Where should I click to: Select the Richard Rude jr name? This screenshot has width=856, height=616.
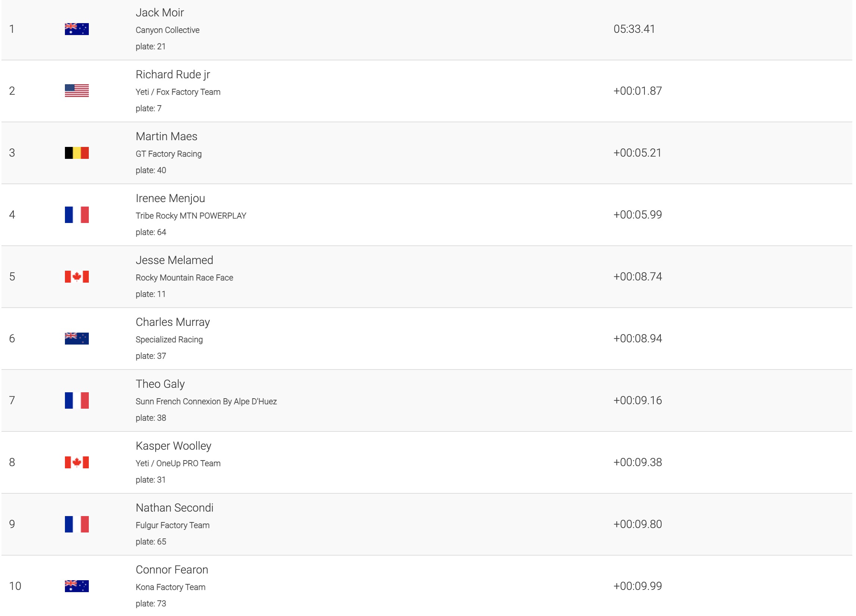172,74
